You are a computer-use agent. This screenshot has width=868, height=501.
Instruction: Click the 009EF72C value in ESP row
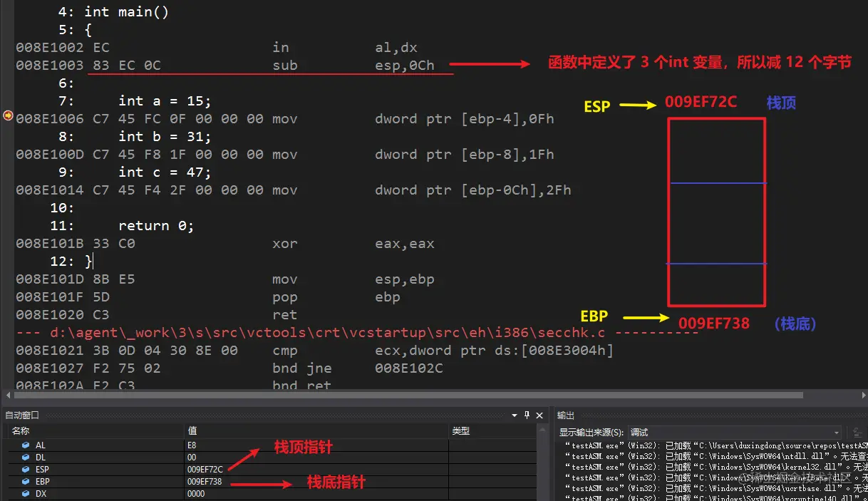point(205,470)
